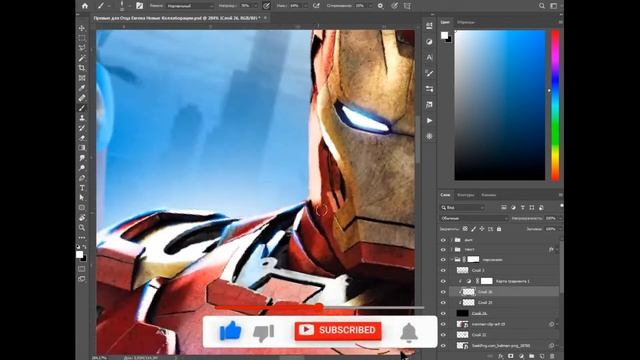The height and width of the screenshot is (360, 640).
Task: Select the Eraser tool
Action: point(82,138)
